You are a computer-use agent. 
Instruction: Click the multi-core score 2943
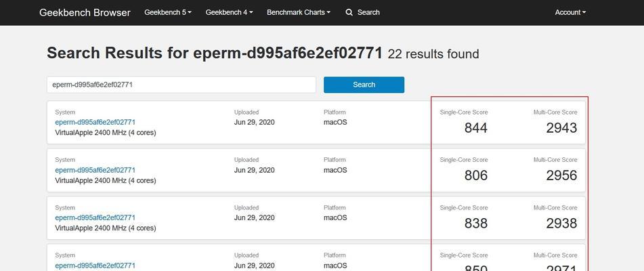coord(561,128)
